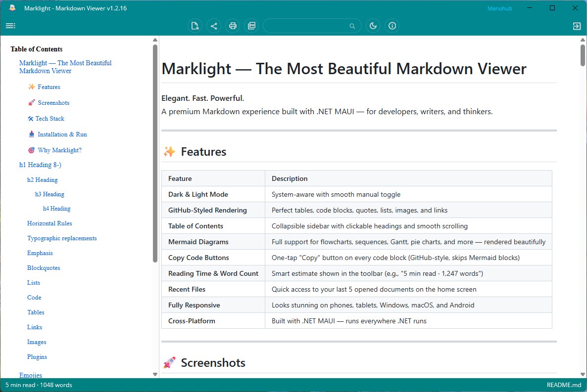Jump to Images section in sidebar

(37, 342)
